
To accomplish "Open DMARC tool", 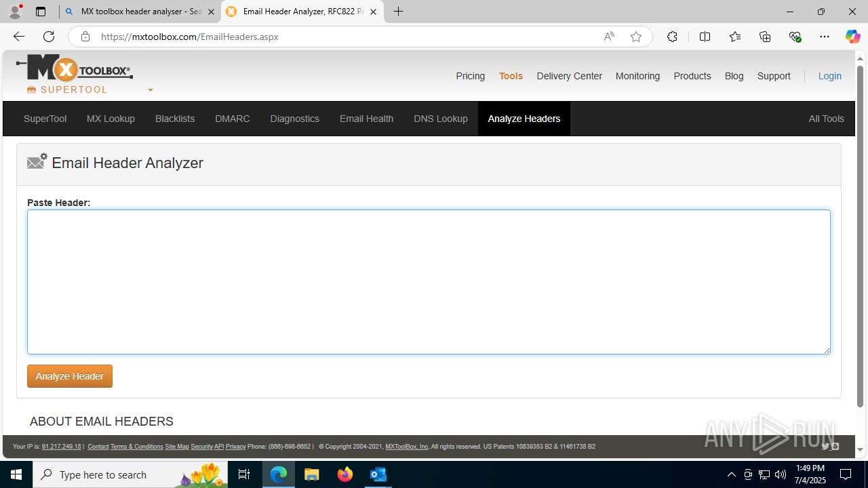I will 233,119.
